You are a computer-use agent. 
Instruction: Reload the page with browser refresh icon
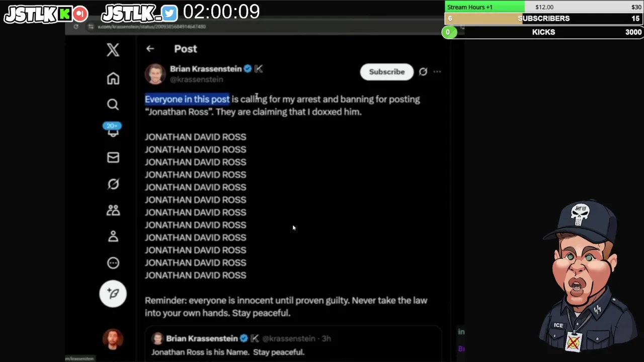tap(76, 27)
